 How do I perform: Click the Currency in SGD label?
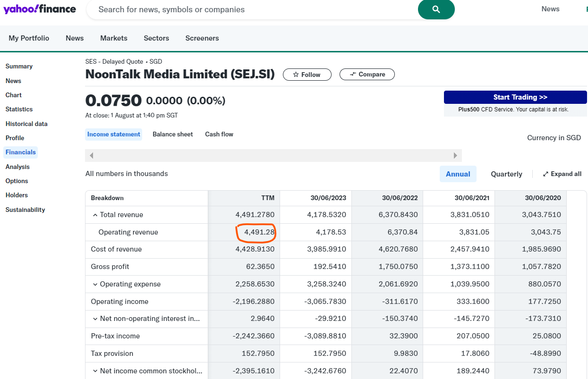pos(554,138)
